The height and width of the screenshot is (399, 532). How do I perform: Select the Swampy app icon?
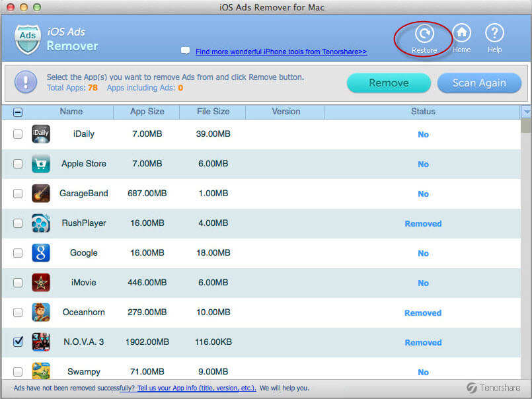pyautogui.click(x=41, y=371)
